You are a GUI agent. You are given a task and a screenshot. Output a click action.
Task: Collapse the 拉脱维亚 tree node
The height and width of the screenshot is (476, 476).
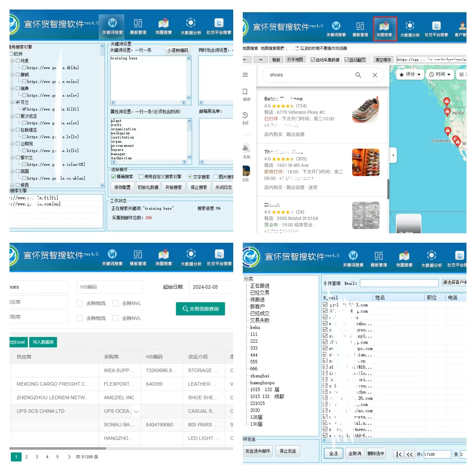tap(12, 130)
